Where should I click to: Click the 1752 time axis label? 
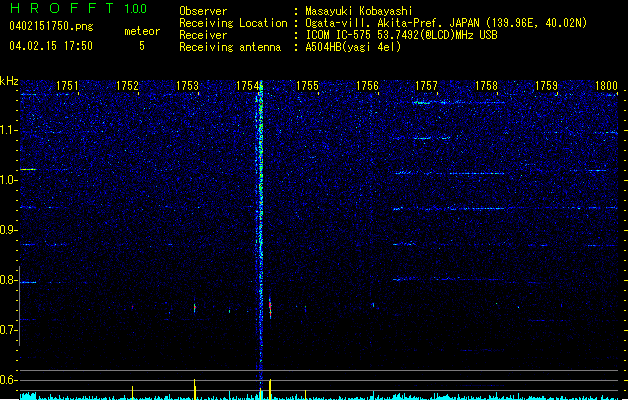tap(127, 86)
